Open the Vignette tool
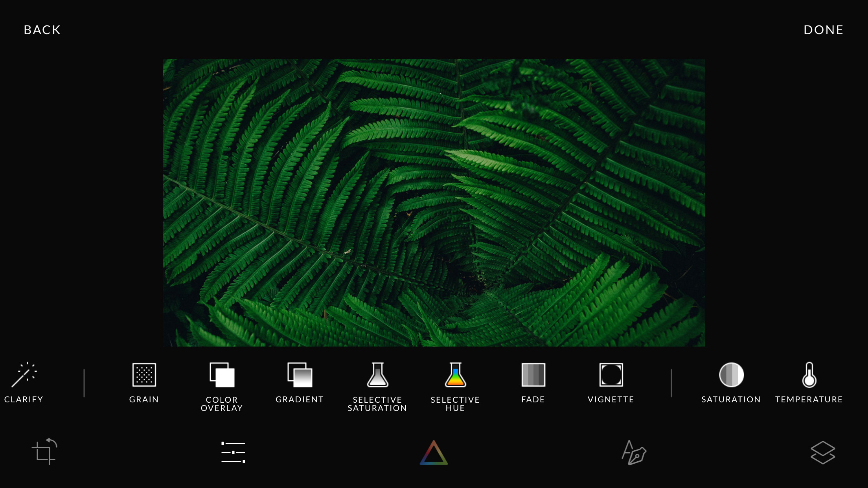 click(611, 375)
